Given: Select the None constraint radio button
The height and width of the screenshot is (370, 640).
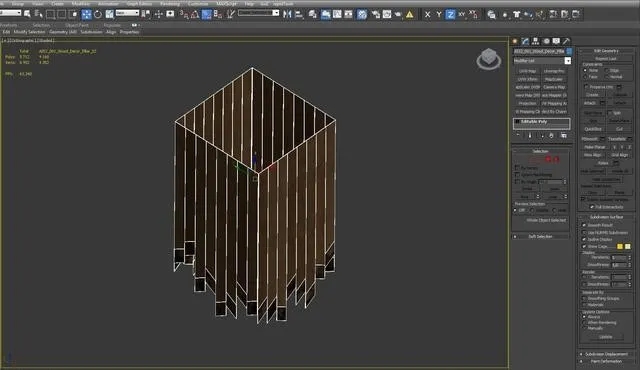Looking at the screenshot, I should [x=586, y=71].
